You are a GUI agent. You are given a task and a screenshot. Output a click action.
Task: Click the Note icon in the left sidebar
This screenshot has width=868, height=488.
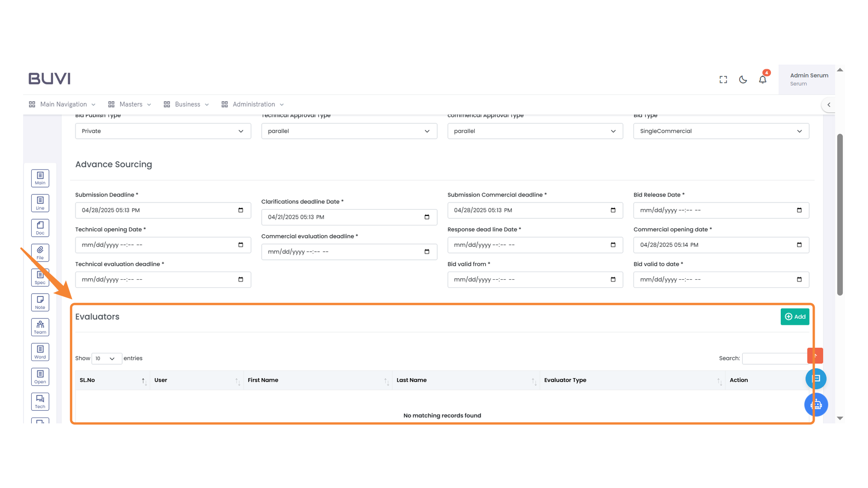pyautogui.click(x=40, y=302)
